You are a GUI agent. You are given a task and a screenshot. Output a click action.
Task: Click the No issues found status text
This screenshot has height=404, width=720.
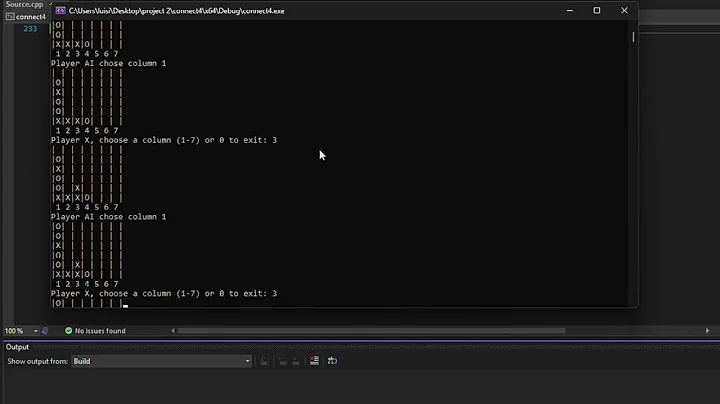click(x=100, y=331)
